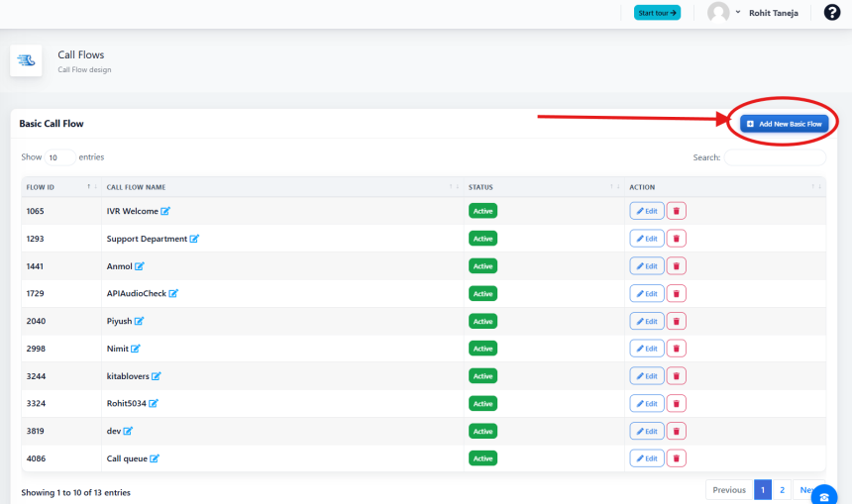Edit the Piyush flow
Image resolution: width=852 pixels, height=504 pixels.
point(647,321)
